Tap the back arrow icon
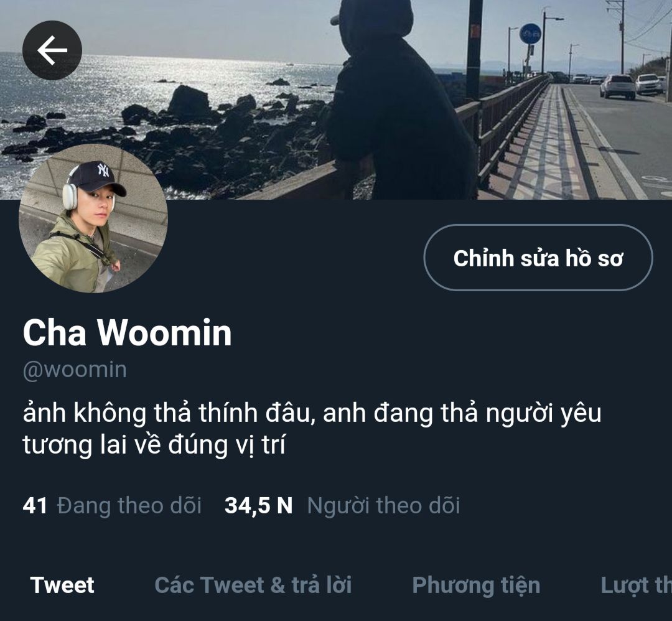This screenshot has height=621, width=672. [52, 50]
